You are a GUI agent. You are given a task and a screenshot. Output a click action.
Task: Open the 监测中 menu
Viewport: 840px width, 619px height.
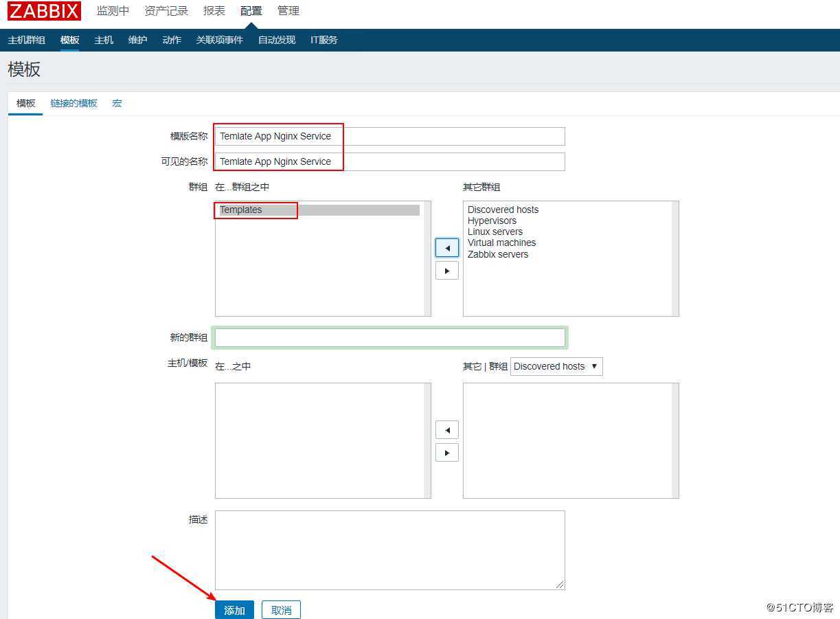coord(112,10)
